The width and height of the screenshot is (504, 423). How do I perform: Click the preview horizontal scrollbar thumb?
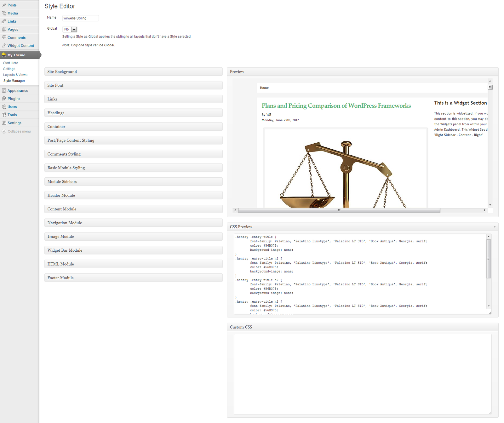click(339, 210)
